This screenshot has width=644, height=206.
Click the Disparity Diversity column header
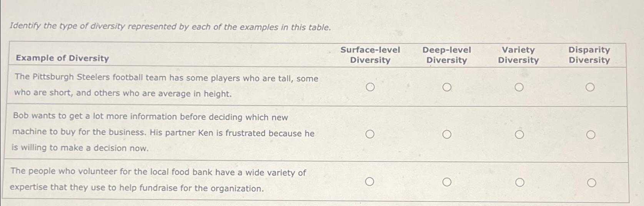click(589, 55)
